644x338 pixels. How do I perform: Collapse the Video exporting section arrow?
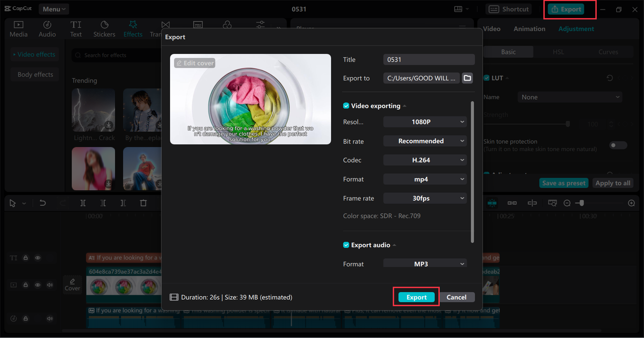405,106
